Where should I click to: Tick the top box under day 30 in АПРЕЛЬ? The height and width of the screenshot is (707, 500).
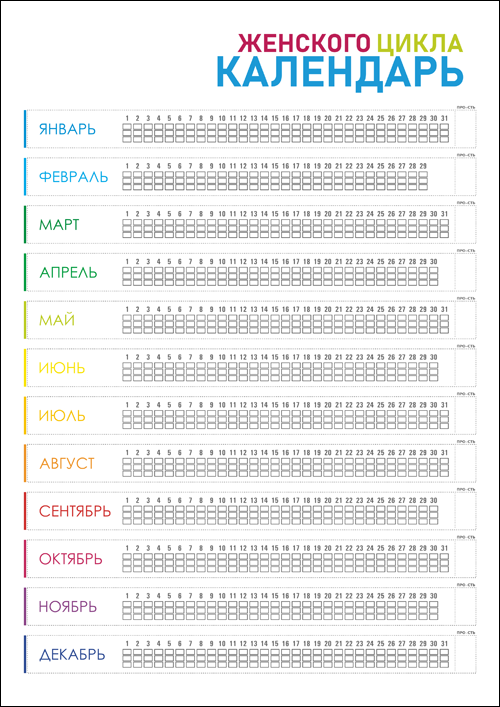pos(433,270)
